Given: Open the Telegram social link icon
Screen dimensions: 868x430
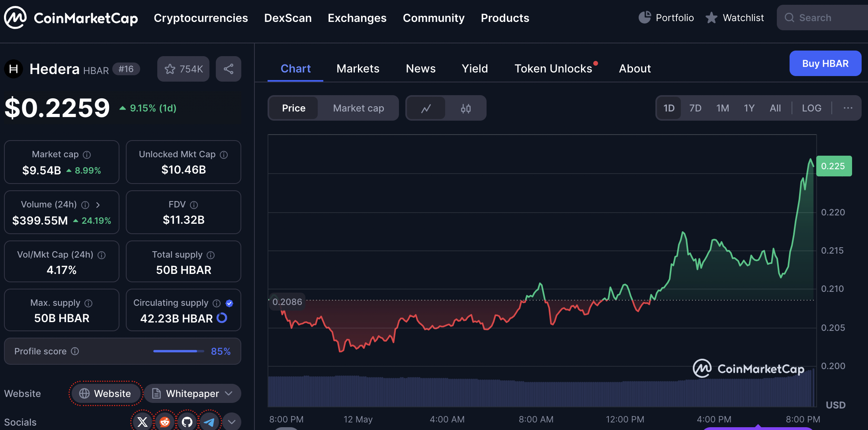Looking at the screenshot, I should point(209,421).
